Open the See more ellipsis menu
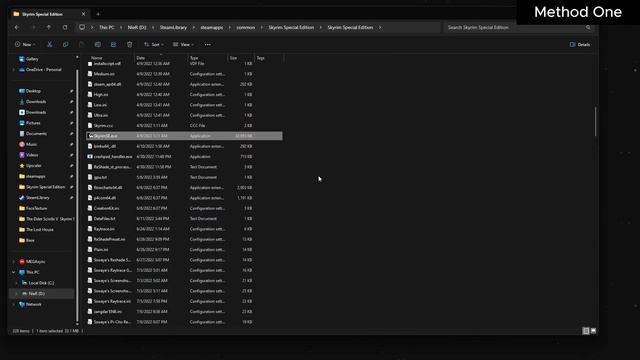 pyautogui.click(x=208, y=44)
